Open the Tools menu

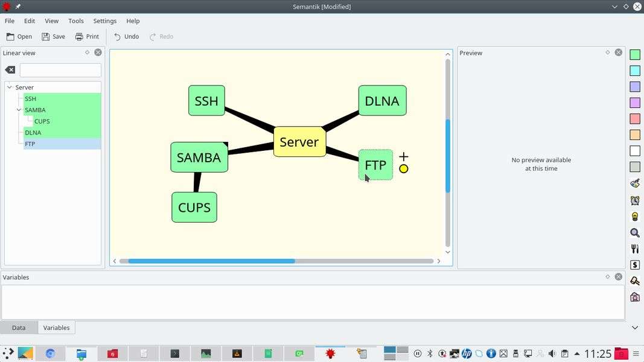click(x=75, y=21)
